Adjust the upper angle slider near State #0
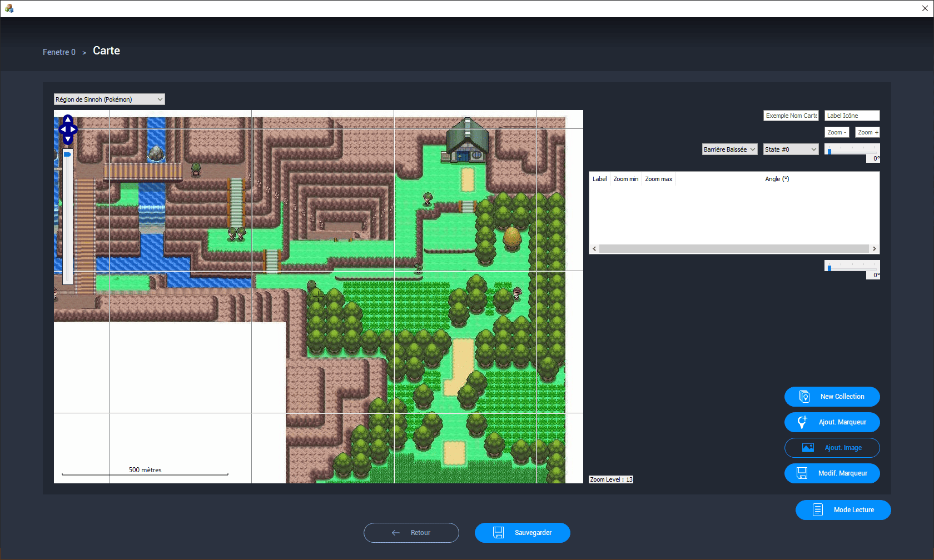 852,150
